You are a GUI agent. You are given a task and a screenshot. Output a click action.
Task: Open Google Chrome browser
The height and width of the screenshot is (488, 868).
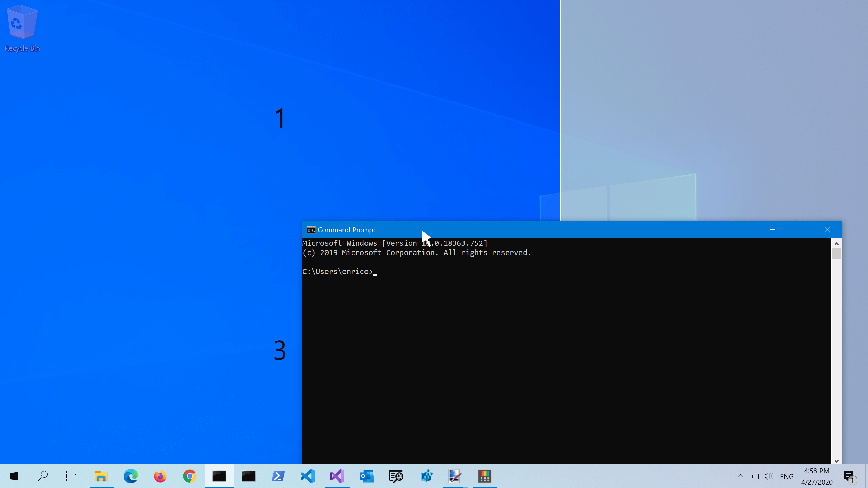tap(190, 476)
